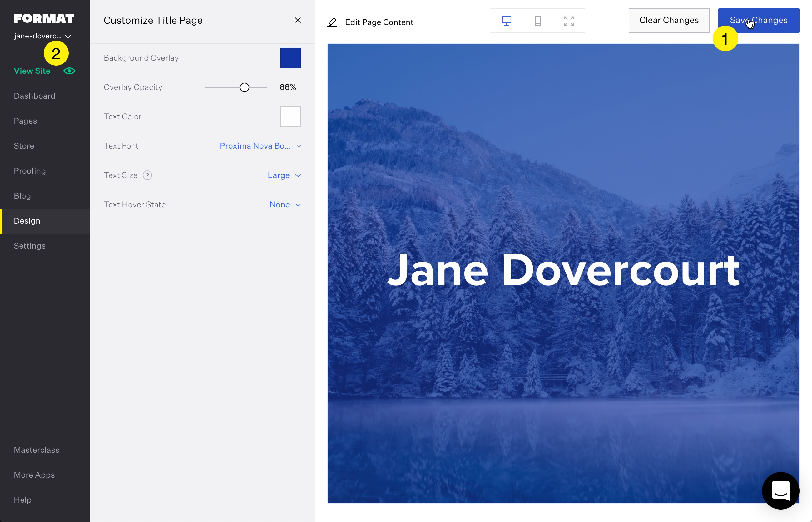Image resolution: width=812 pixels, height=522 pixels.
Task: Open More Apps
Action: pos(34,475)
